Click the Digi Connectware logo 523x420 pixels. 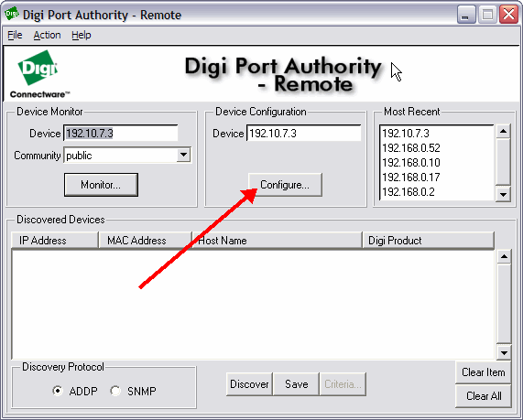click(39, 74)
